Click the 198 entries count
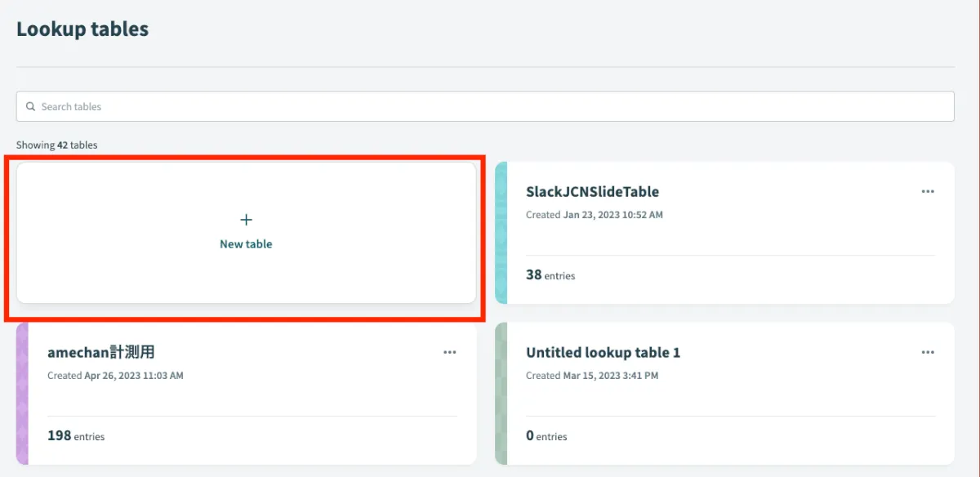 pyautogui.click(x=76, y=436)
